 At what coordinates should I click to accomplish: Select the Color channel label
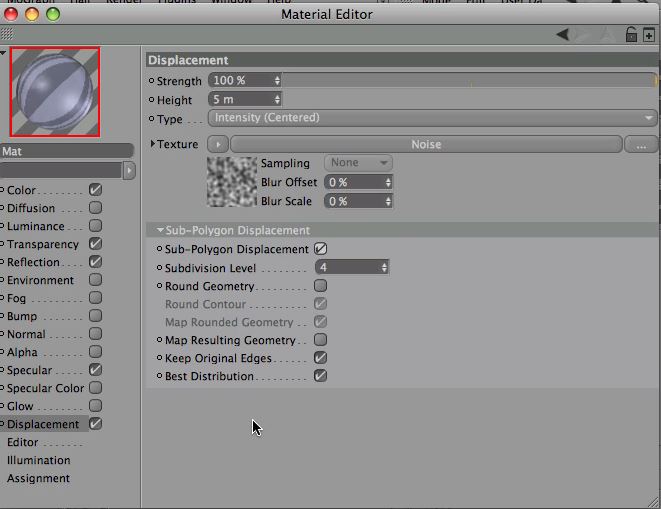21,190
